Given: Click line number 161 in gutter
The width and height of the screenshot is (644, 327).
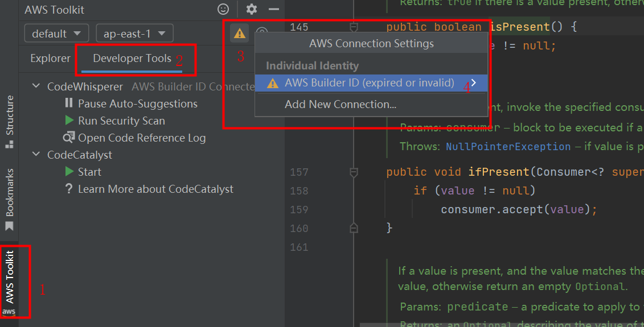Looking at the screenshot, I should [299, 247].
